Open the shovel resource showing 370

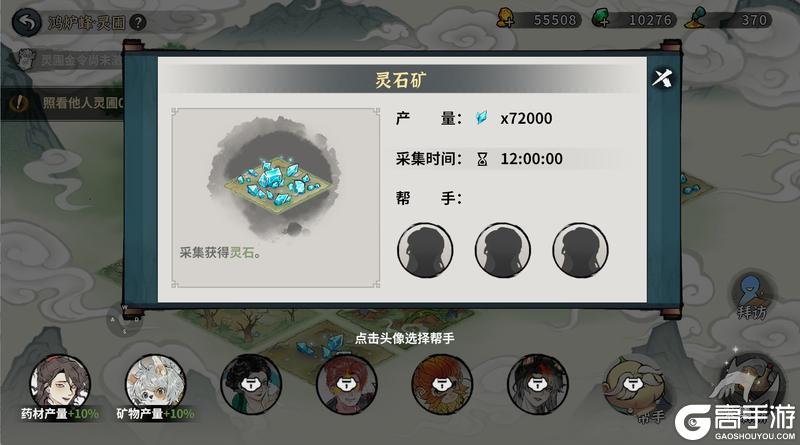click(x=729, y=20)
